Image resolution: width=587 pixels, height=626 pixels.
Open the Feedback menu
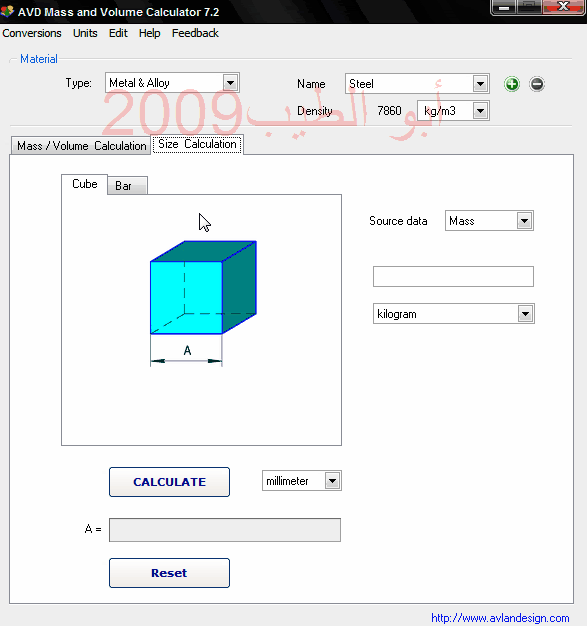(x=195, y=33)
